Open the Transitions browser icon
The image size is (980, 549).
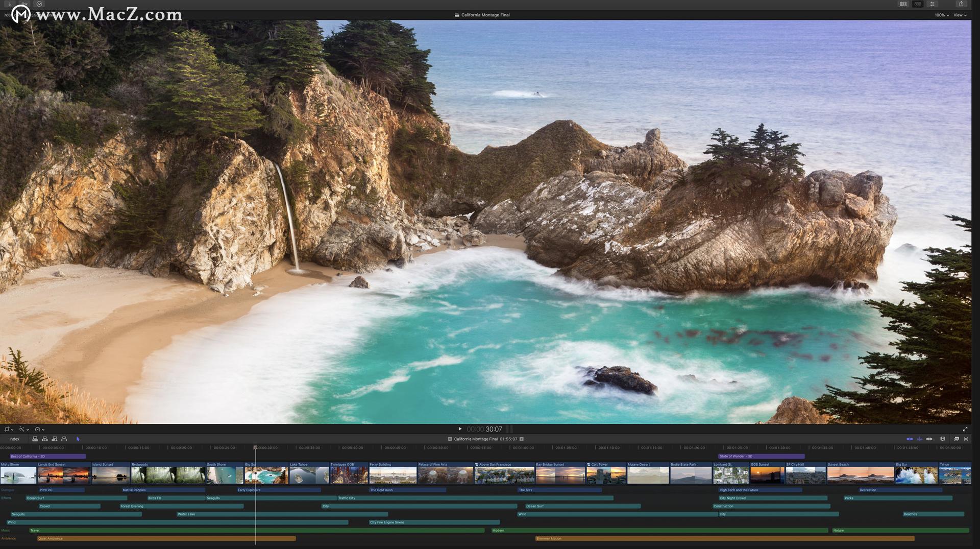coord(966,439)
